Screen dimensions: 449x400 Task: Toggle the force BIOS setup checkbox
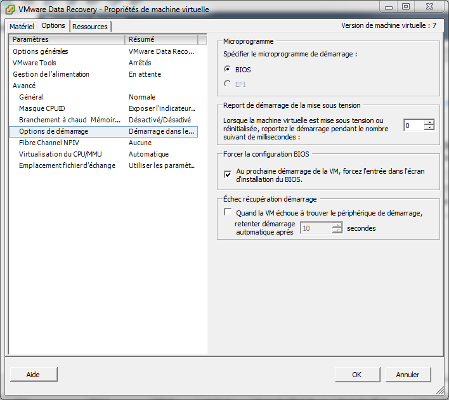pos(228,174)
